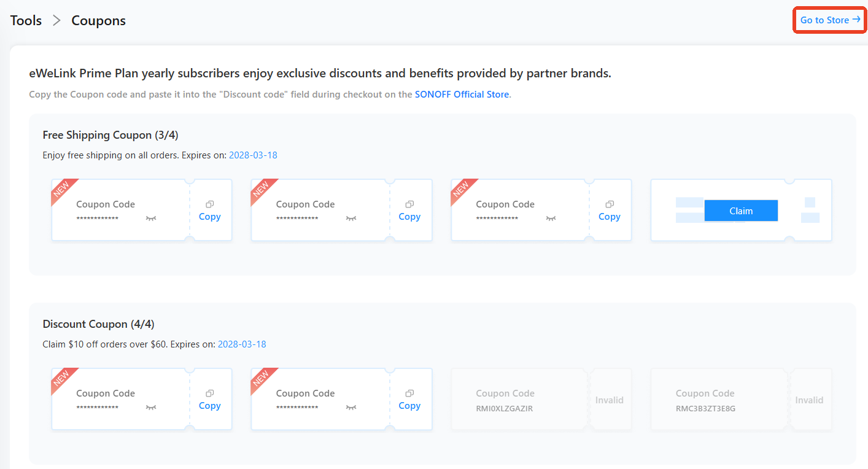Image resolution: width=868 pixels, height=469 pixels.
Task: Click the arrow icon beside Go to Store
Action: (856, 20)
